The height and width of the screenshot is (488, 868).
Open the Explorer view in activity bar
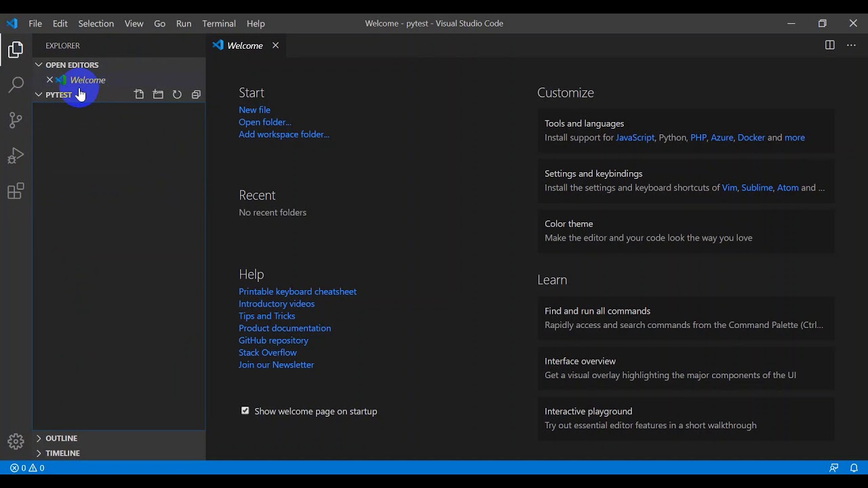[x=16, y=49]
